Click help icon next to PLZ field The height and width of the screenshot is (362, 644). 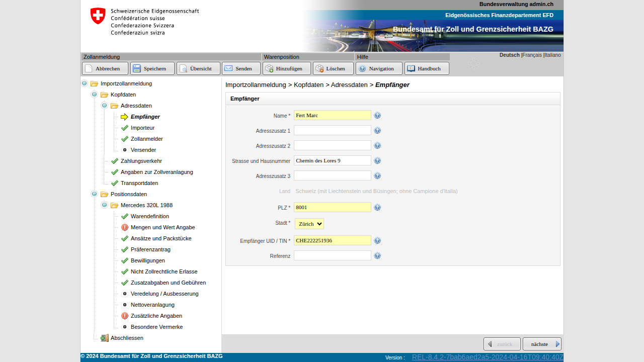click(x=377, y=208)
